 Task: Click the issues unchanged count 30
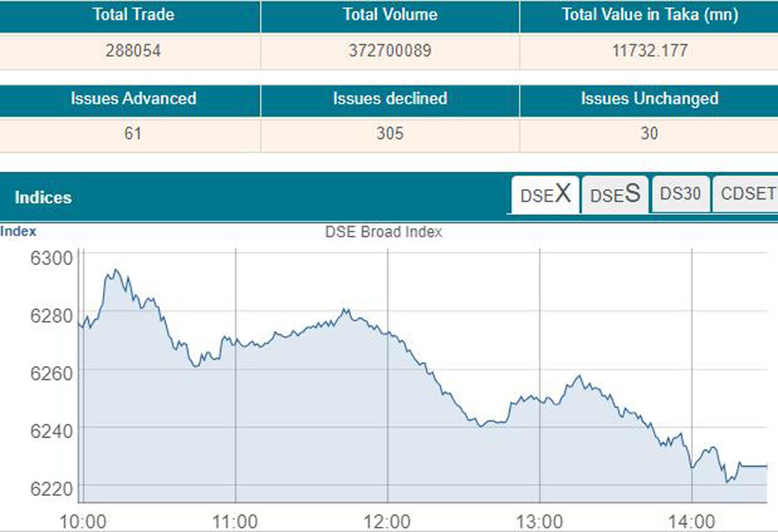coord(649,134)
